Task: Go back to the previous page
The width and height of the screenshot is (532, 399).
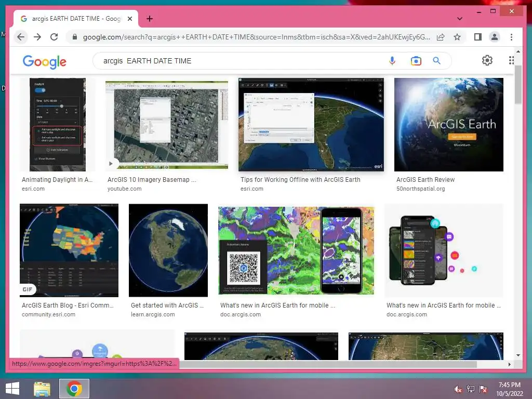Action: (x=21, y=37)
